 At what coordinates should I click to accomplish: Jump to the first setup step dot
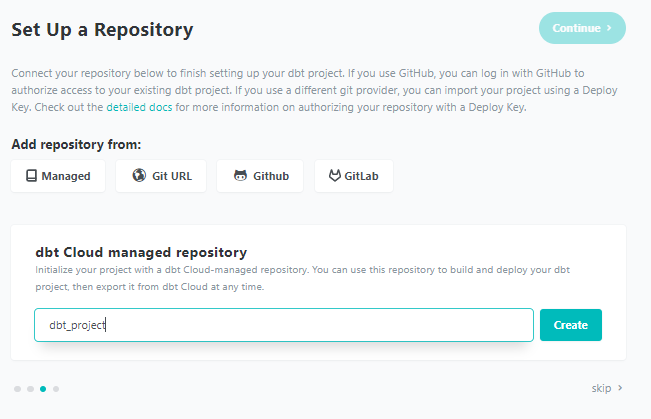[17, 388]
